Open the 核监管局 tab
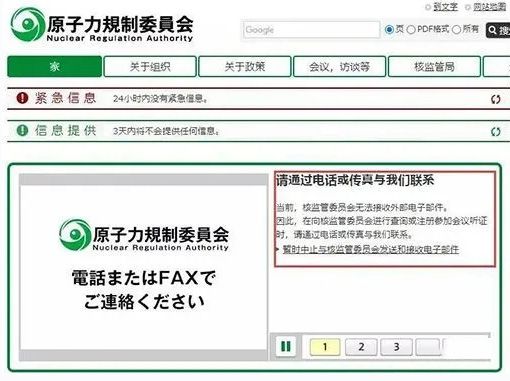510x381 pixels. (x=434, y=67)
